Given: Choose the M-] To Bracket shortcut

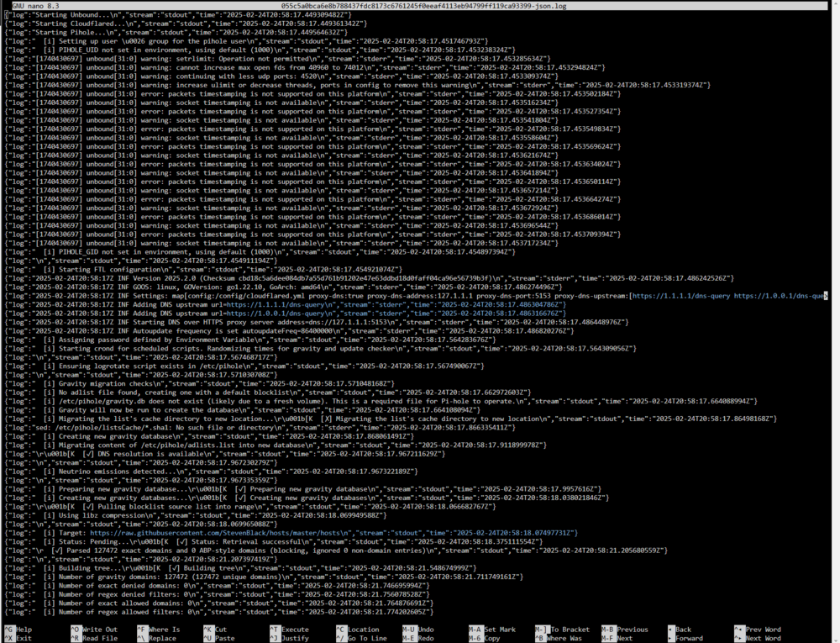Looking at the screenshot, I should point(563,630).
